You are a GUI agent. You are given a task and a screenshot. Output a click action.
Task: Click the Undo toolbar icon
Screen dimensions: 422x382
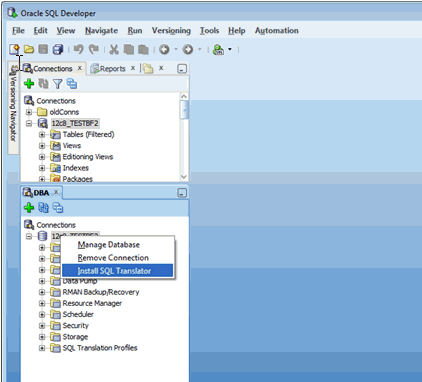pyautogui.click(x=78, y=49)
